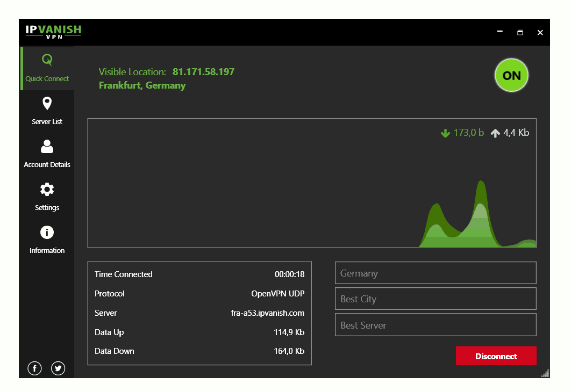This screenshot has height=392, width=571.
Task: Click the traffic activity graph
Action: [x=312, y=183]
